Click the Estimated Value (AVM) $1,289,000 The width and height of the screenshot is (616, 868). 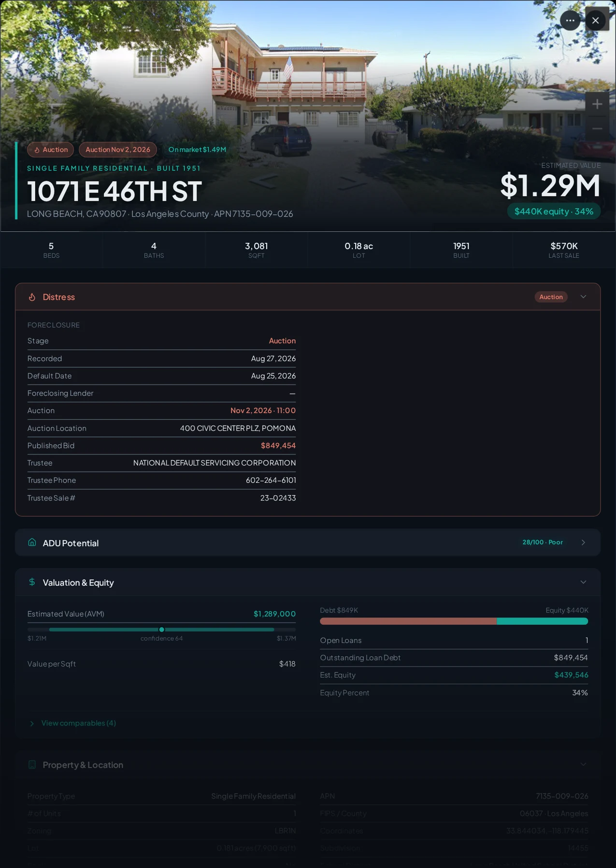(274, 614)
